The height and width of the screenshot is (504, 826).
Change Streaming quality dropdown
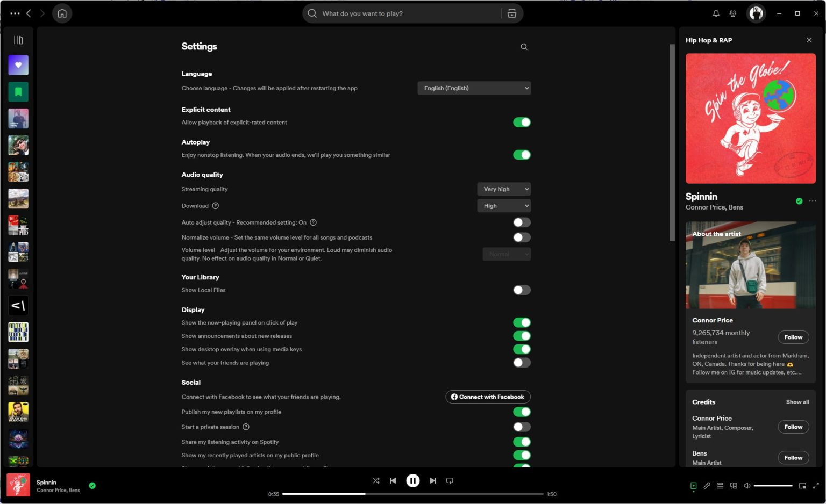click(x=504, y=189)
